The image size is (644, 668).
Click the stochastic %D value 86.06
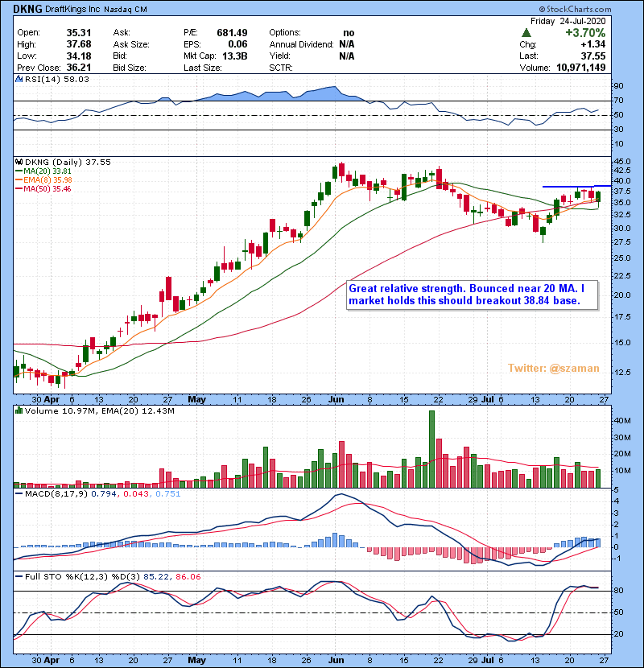pos(188,577)
